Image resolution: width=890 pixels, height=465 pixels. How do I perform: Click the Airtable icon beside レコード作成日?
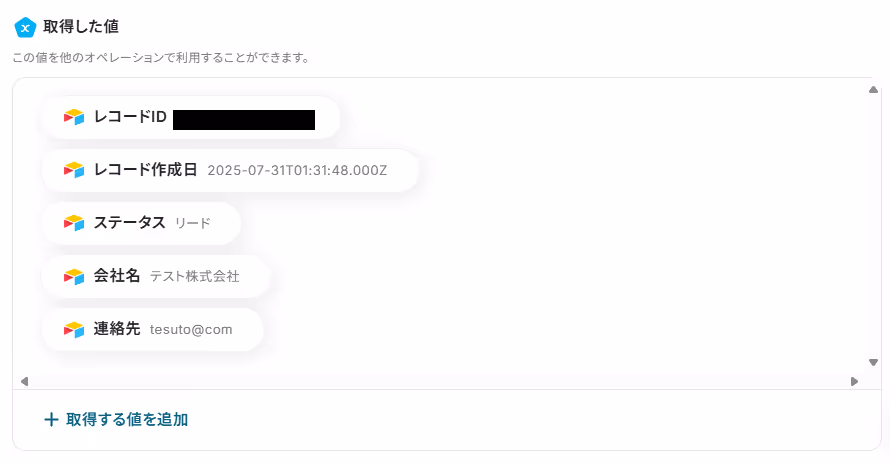click(74, 170)
